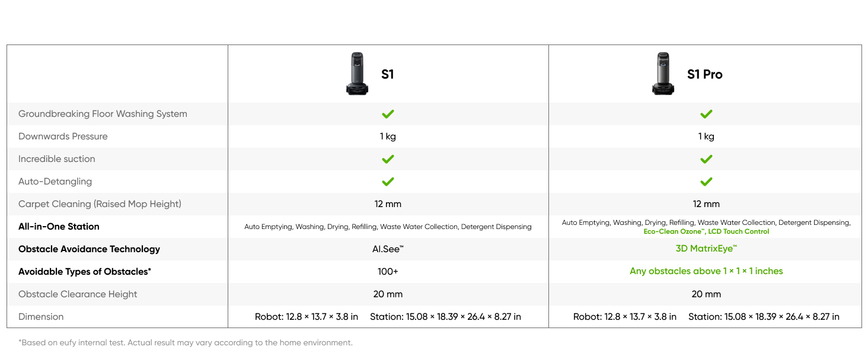Click the Groundbreaking Floor Washing System label
This screenshot has height=356, width=868.
click(103, 114)
